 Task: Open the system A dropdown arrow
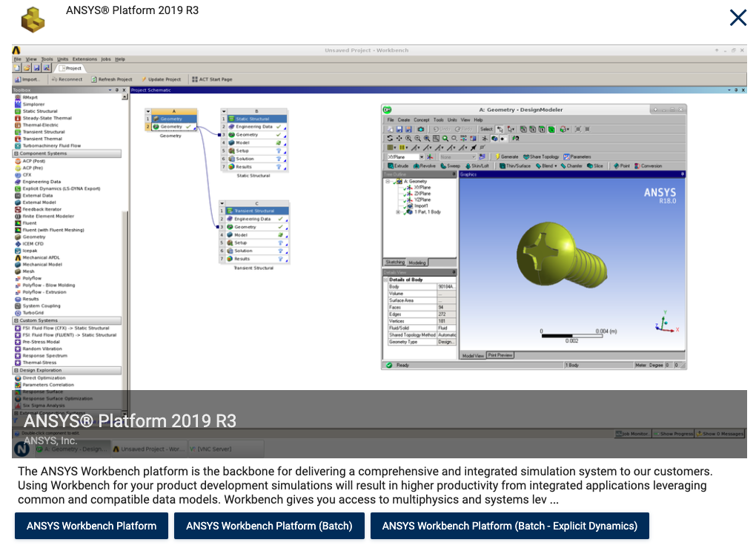pyautogui.click(x=148, y=111)
